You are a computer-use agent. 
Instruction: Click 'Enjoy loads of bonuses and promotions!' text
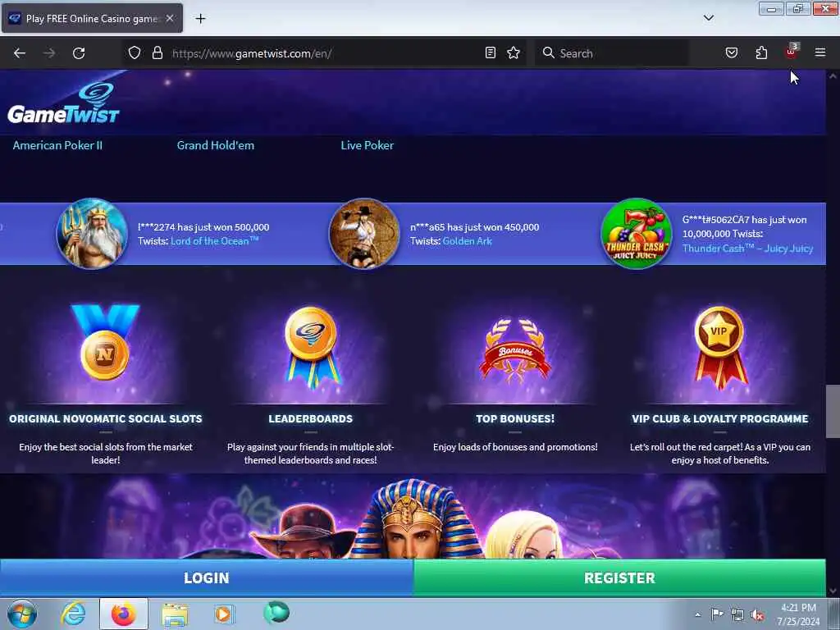(515, 447)
